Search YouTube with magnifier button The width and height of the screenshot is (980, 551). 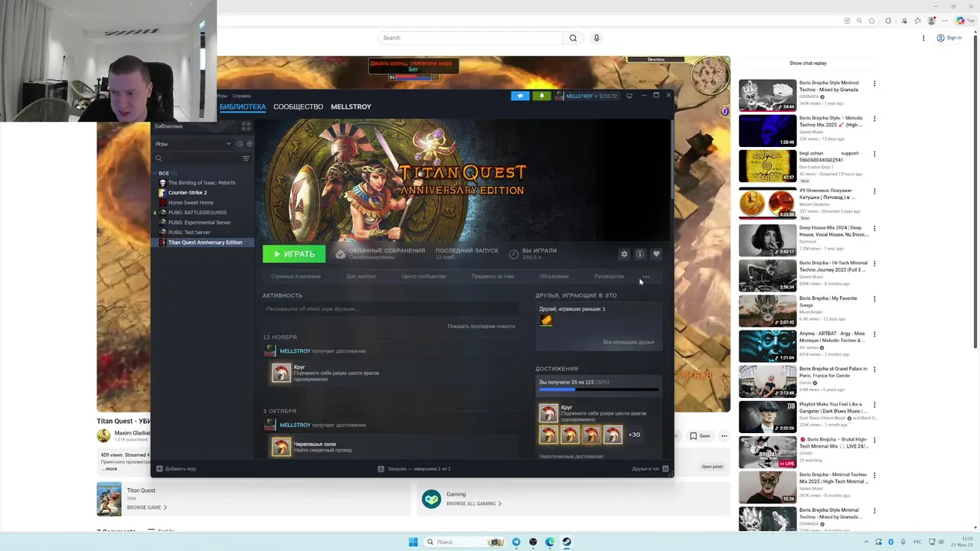[573, 37]
